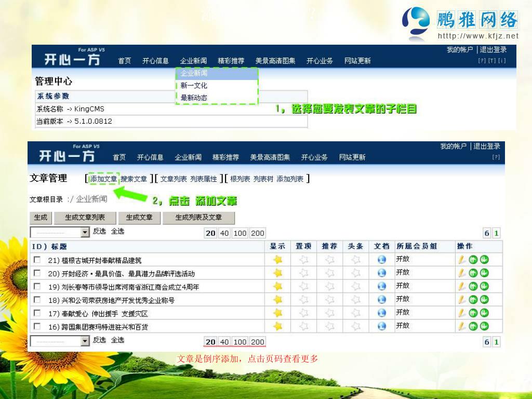Select 最新动态 in the 企业新闻 submenu
Screen dimensions: 532x399
(194, 98)
